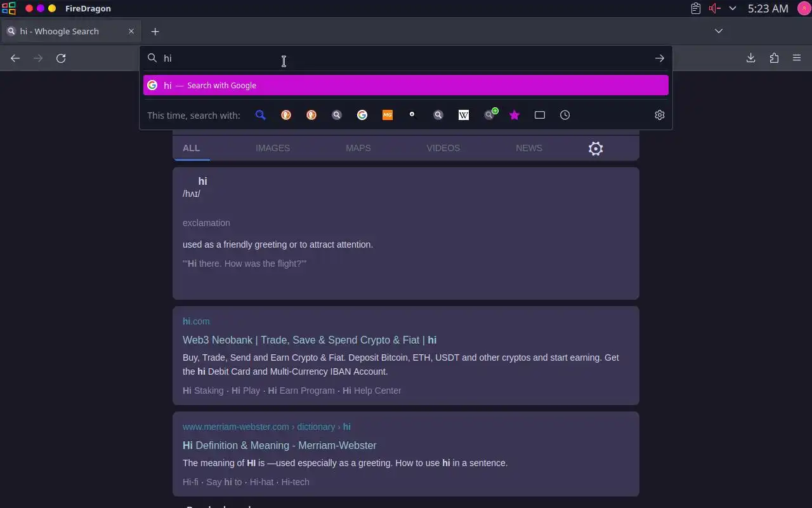Image resolution: width=812 pixels, height=508 pixels.
Task: Click the word 'exclamation' in definition card
Action: (x=206, y=223)
